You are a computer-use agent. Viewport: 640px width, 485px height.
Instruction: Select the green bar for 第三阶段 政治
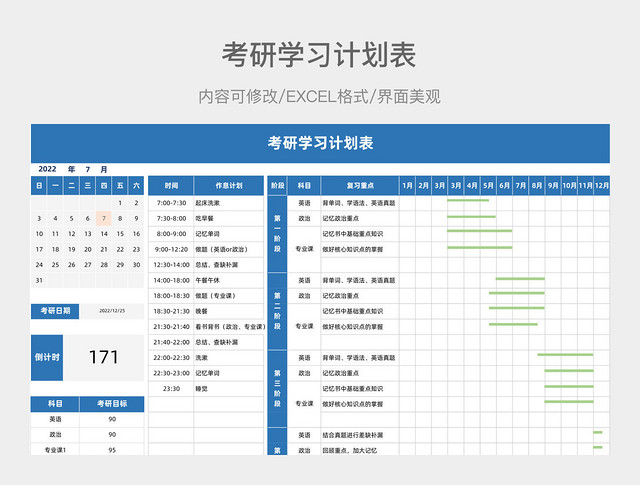[x=569, y=371]
